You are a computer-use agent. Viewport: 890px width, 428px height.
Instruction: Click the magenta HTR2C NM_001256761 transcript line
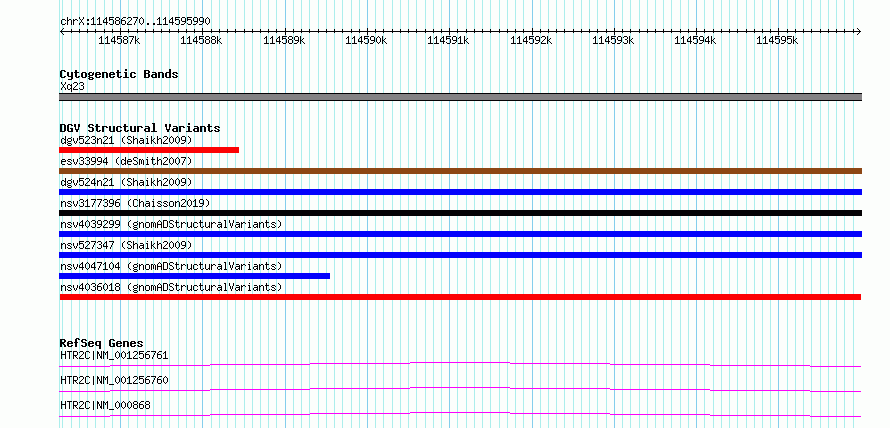(460, 364)
